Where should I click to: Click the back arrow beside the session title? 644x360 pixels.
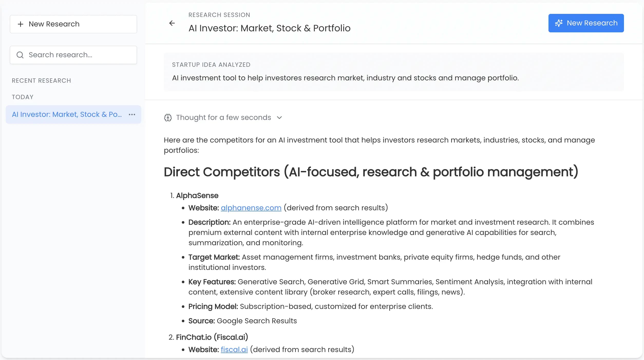(172, 23)
